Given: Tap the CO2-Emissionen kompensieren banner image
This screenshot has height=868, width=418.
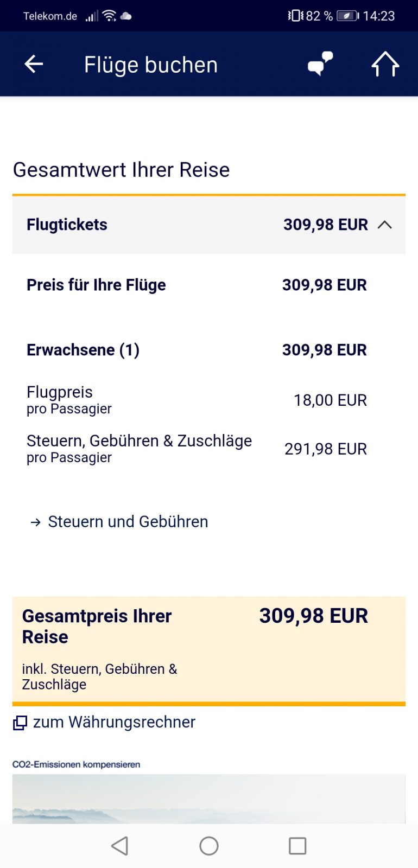Looking at the screenshot, I should pyautogui.click(x=208, y=799).
